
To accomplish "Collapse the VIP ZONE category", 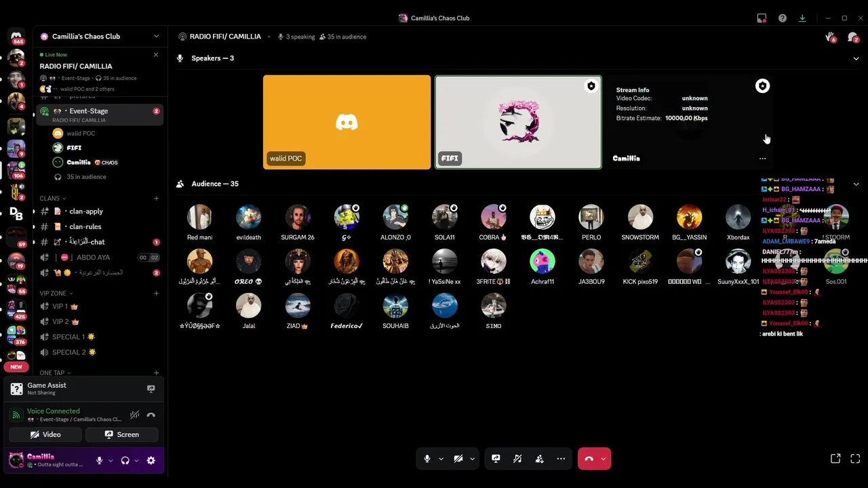I will (x=56, y=293).
